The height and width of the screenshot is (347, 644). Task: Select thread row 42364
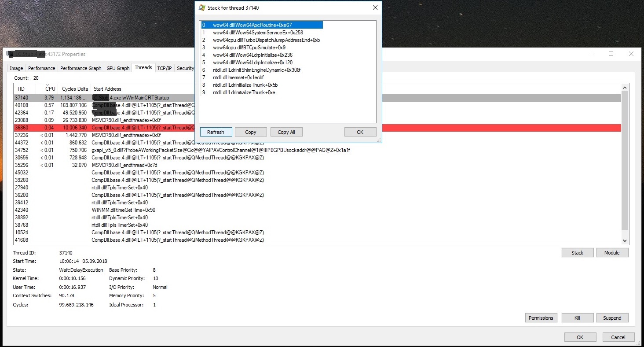(x=317, y=113)
